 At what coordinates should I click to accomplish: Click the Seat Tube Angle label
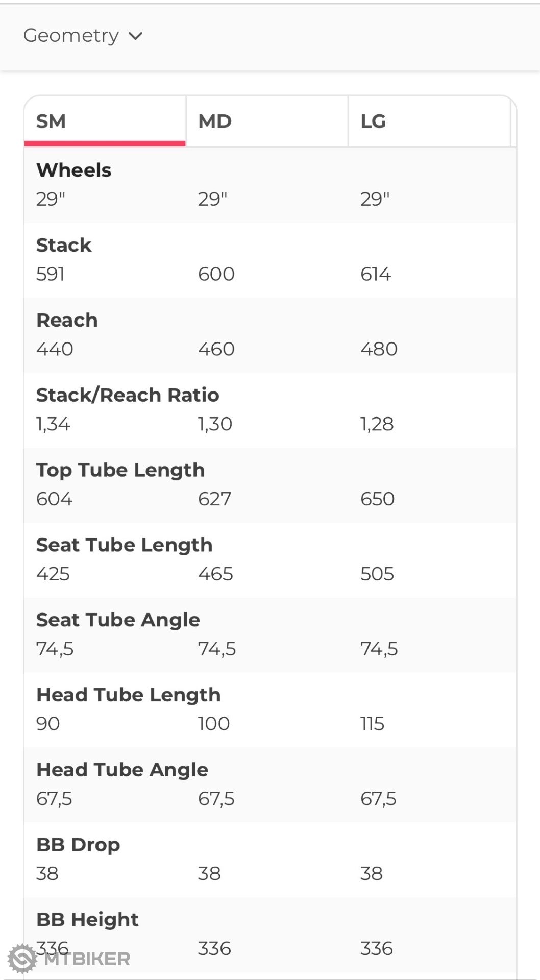(118, 620)
